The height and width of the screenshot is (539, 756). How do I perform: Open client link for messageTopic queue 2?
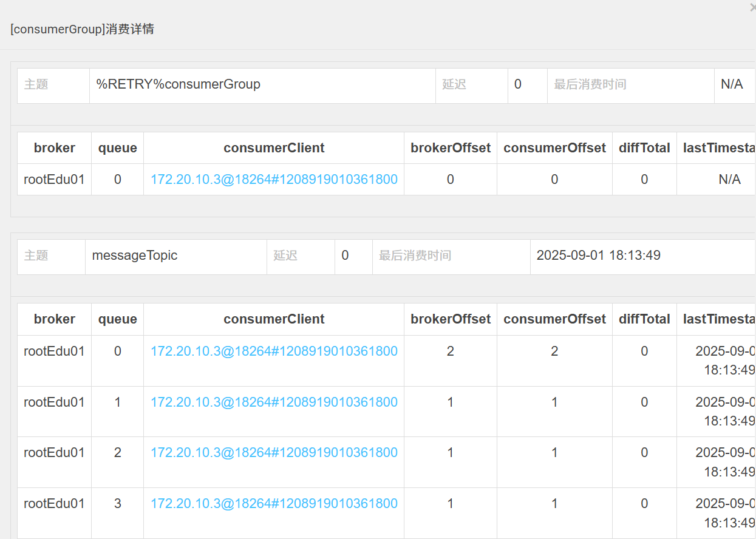(274, 453)
